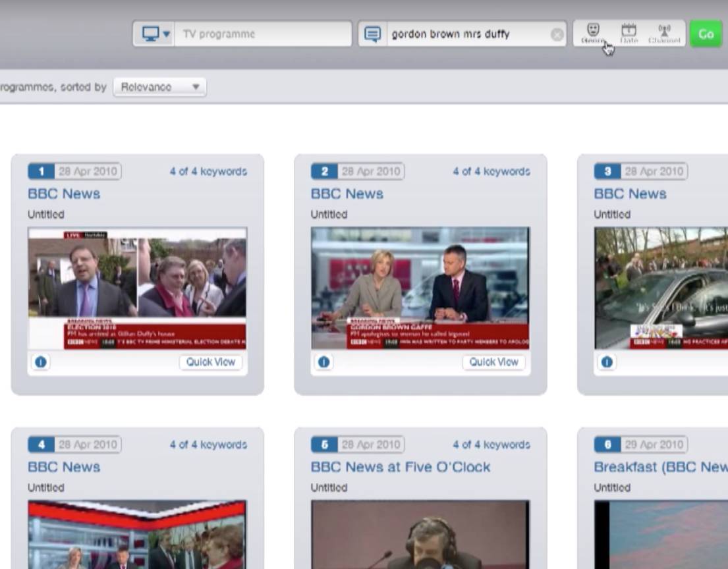Select the result 6 thumbnail

pos(661,535)
